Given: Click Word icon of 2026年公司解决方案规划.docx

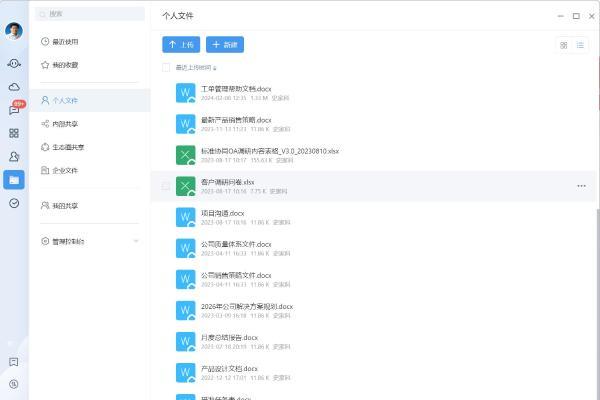Looking at the screenshot, I should pyautogui.click(x=185, y=310).
